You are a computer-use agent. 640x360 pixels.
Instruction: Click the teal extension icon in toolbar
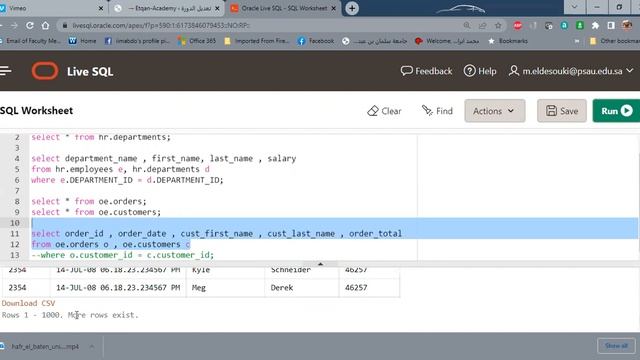coord(564,25)
